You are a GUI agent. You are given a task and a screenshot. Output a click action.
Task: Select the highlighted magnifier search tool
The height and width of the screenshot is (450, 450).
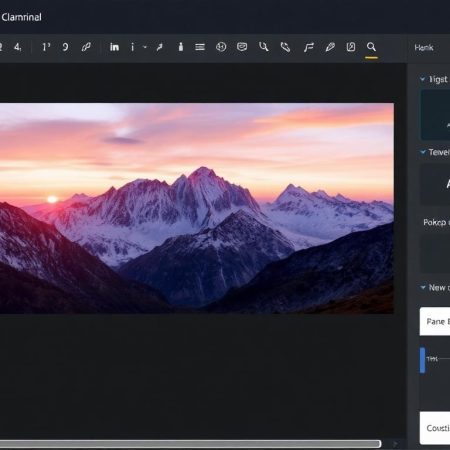(x=371, y=47)
